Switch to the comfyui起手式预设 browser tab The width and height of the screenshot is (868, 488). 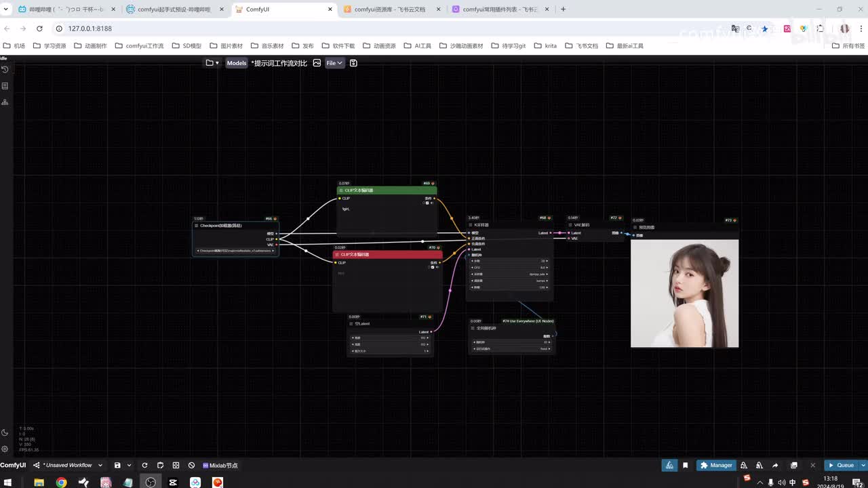[174, 9]
